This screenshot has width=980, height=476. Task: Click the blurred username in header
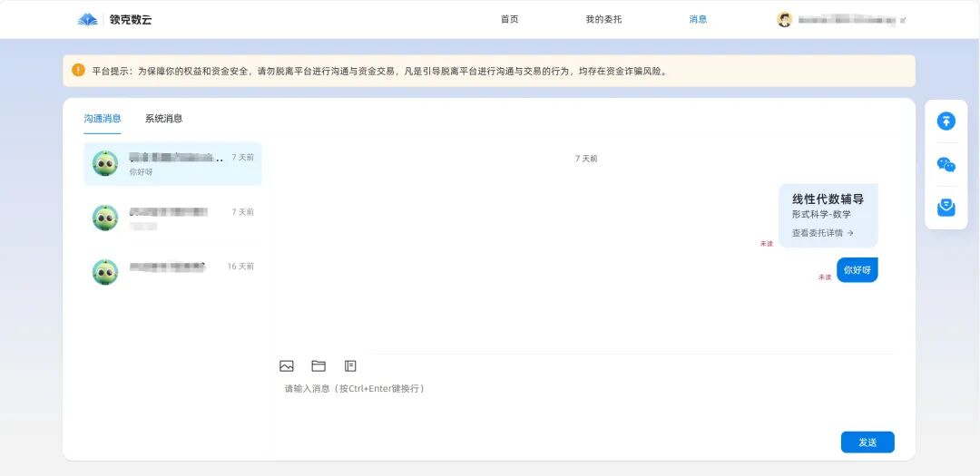tap(848, 20)
